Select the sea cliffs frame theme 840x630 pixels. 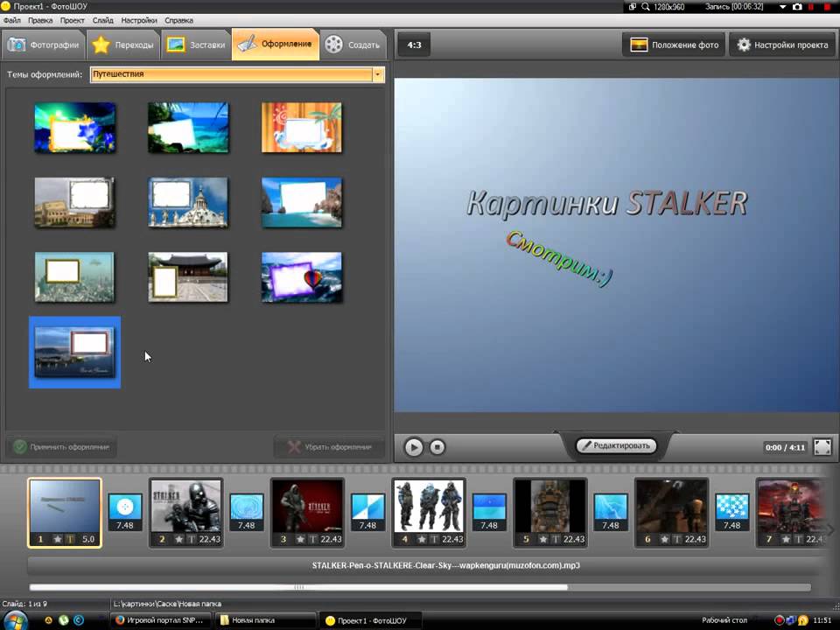(x=302, y=202)
